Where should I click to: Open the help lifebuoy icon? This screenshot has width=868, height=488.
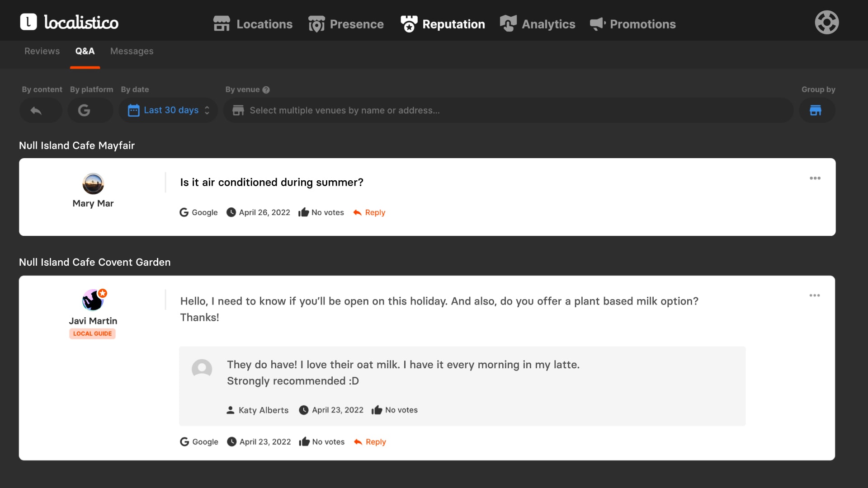click(x=826, y=22)
